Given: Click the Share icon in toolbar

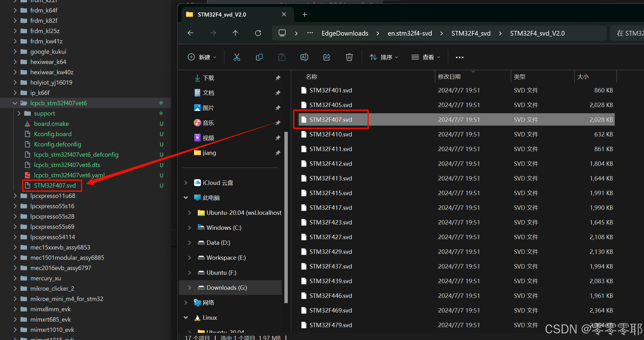Looking at the screenshot, I should click(327, 57).
